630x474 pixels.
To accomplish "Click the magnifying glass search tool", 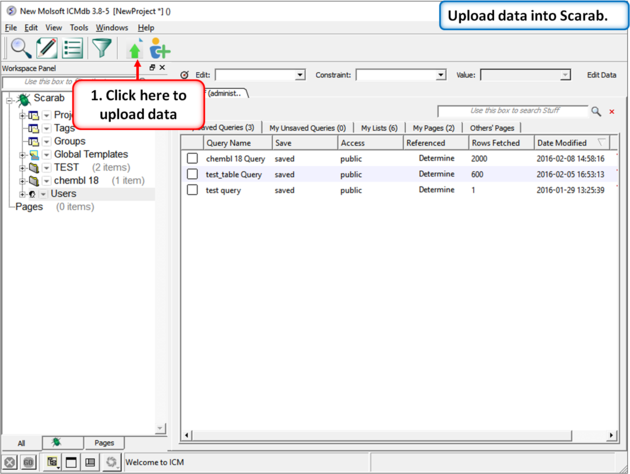I will point(20,48).
